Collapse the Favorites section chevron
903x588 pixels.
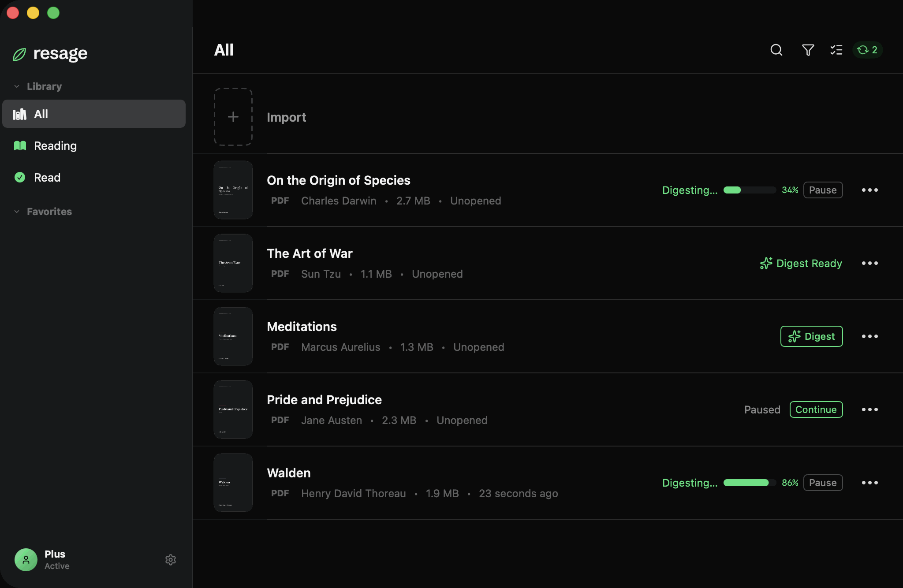(x=17, y=212)
